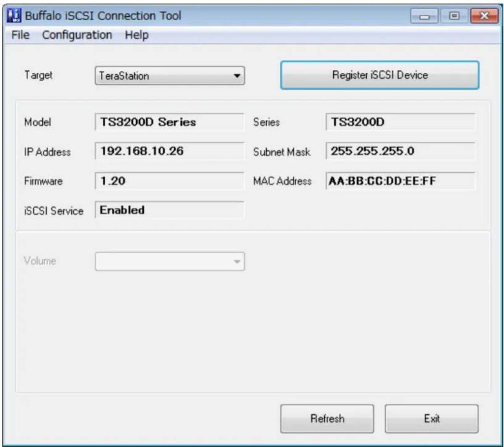The height and width of the screenshot is (447, 504).
Task: Open the Volume dropdown
Action: coord(170,262)
